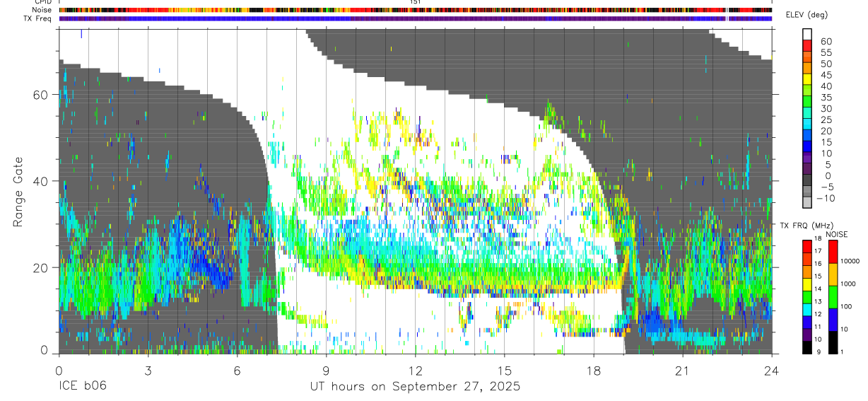Click the NOISE legend value '100'

(x=846, y=306)
